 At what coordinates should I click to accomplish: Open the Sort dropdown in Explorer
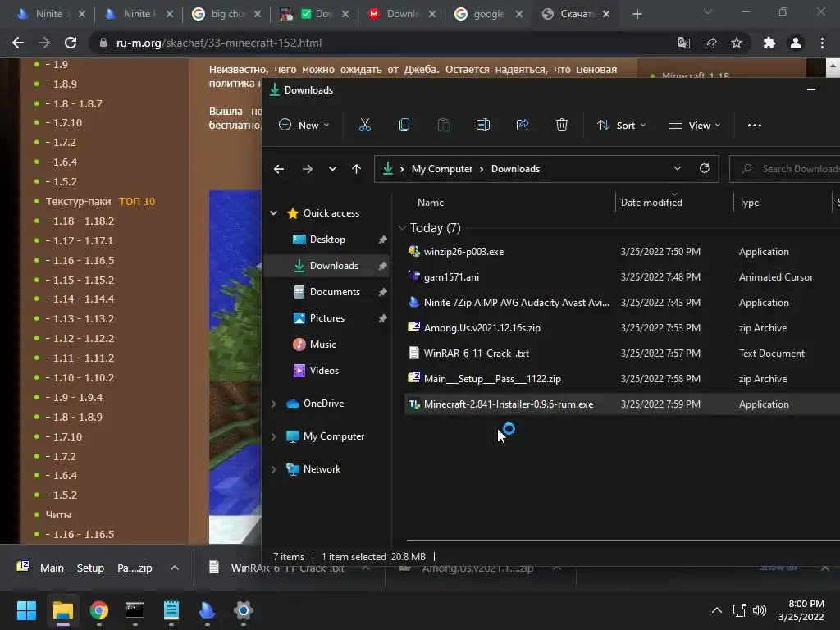point(622,125)
